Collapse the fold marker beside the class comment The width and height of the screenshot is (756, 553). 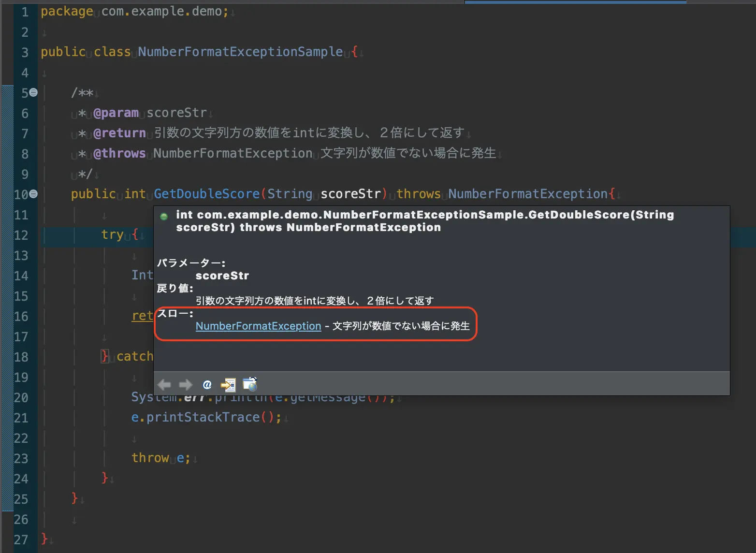pos(32,92)
